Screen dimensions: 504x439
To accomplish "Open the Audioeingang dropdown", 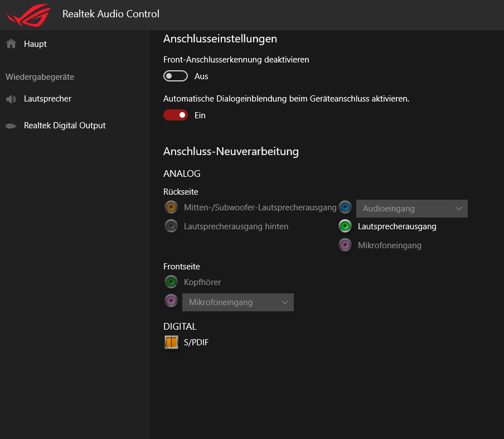I will pyautogui.click(x=411, y=209).
